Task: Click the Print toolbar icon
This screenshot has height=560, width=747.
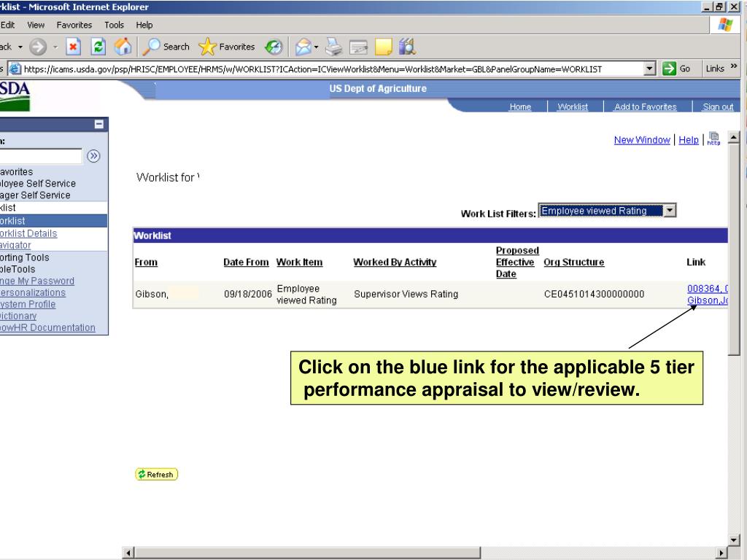Action: click(334, 47)
